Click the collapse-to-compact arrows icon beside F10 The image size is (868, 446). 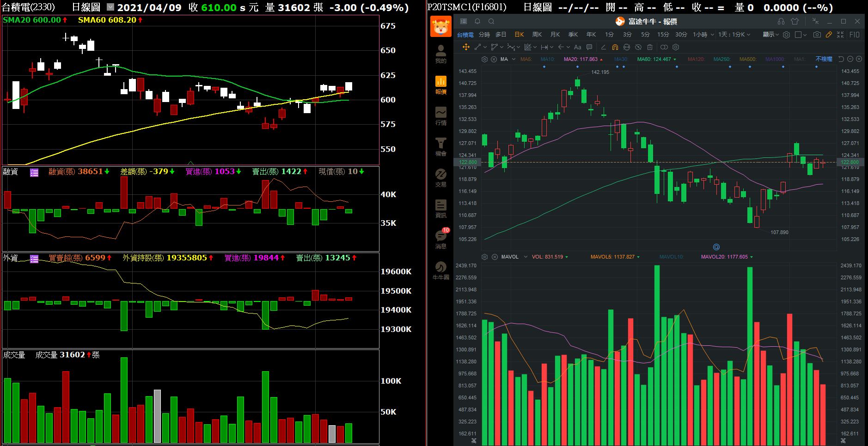tap(840, 35)
